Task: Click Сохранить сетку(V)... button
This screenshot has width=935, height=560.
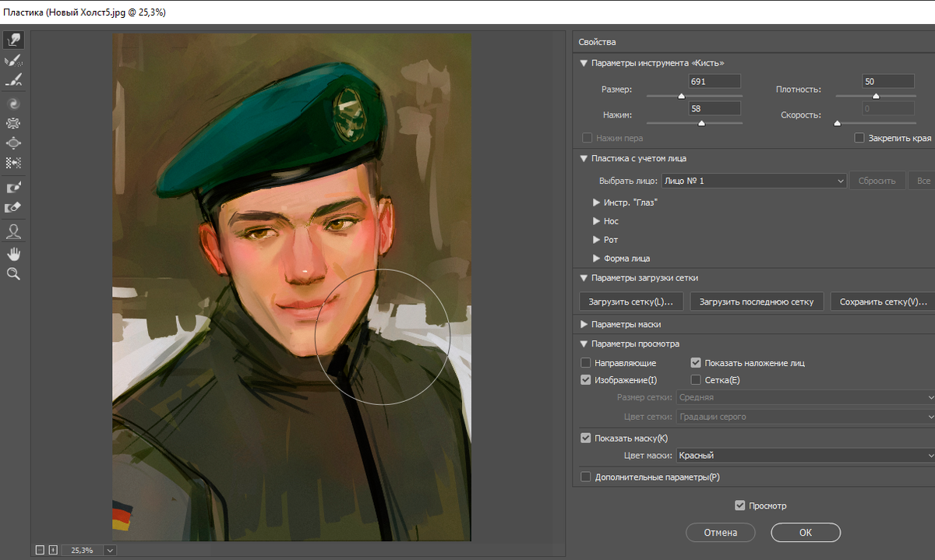Action: [x=883, y=301]
